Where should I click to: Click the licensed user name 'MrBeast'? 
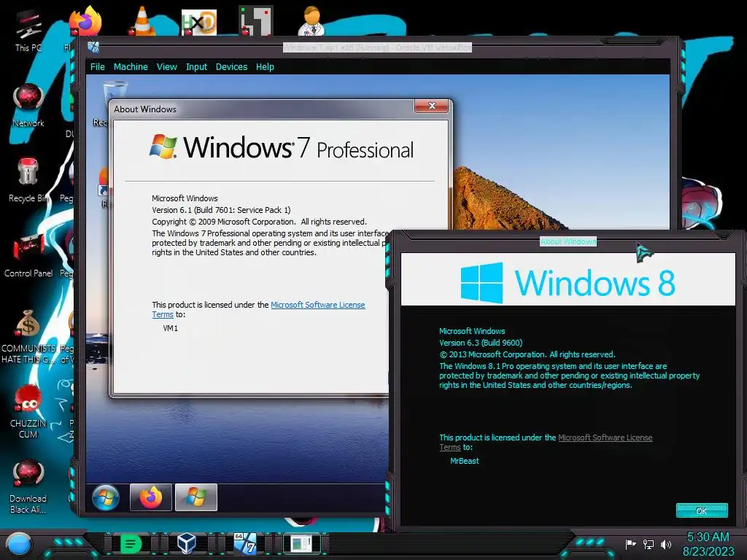[465, 461]
